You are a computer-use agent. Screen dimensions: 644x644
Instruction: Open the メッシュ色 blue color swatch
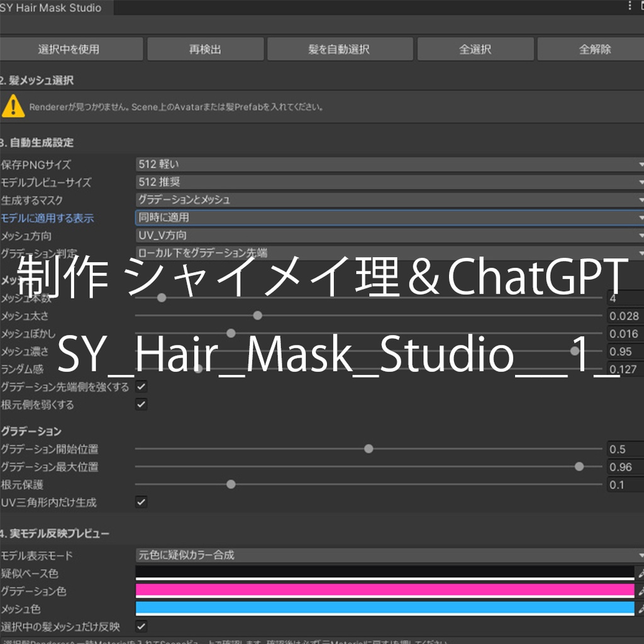click(385, 609)
